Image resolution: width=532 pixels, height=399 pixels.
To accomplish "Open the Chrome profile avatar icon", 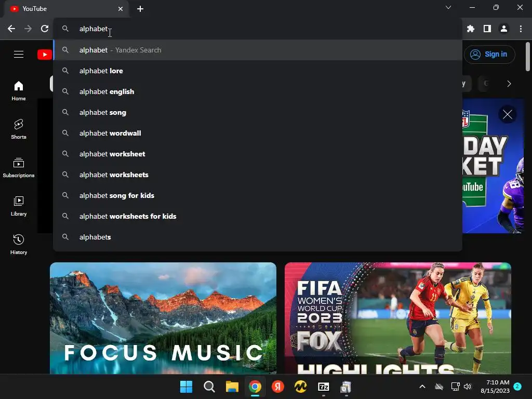I will [504, 29].
